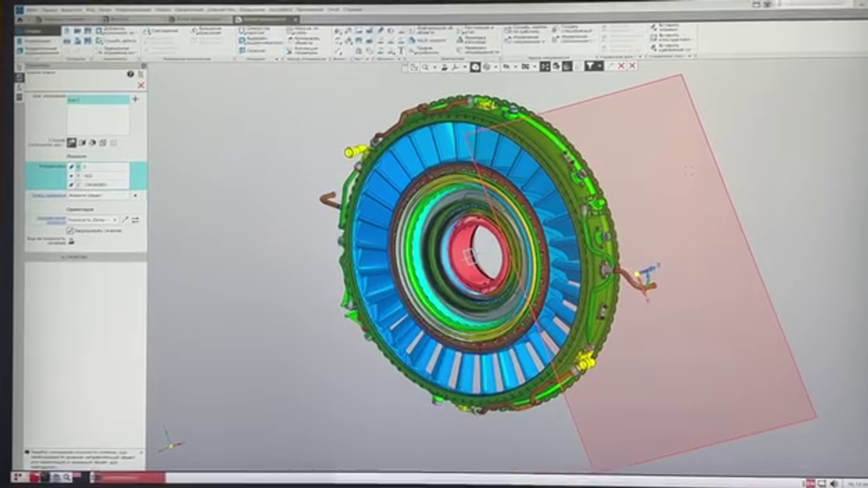Click the highlighted display-mode icon in view toolbar
The image size is (868, 488).
[x=475, y=67]
